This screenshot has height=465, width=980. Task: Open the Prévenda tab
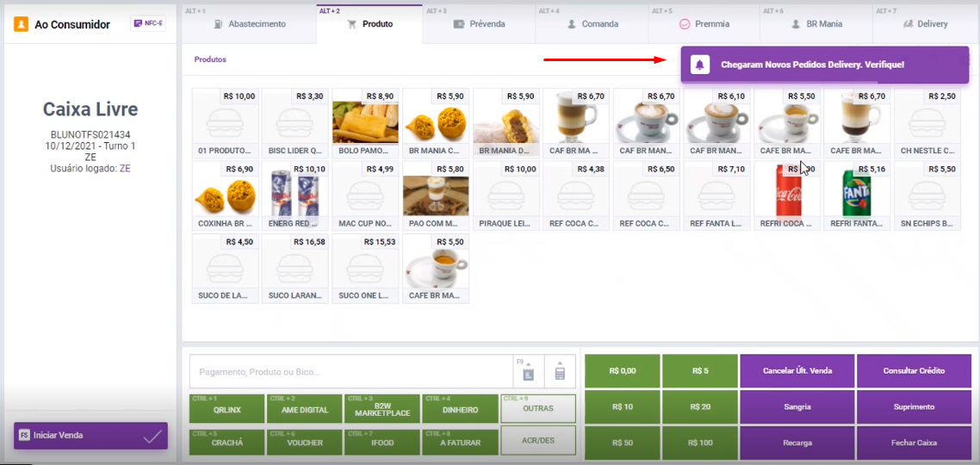tap(479, 24)
